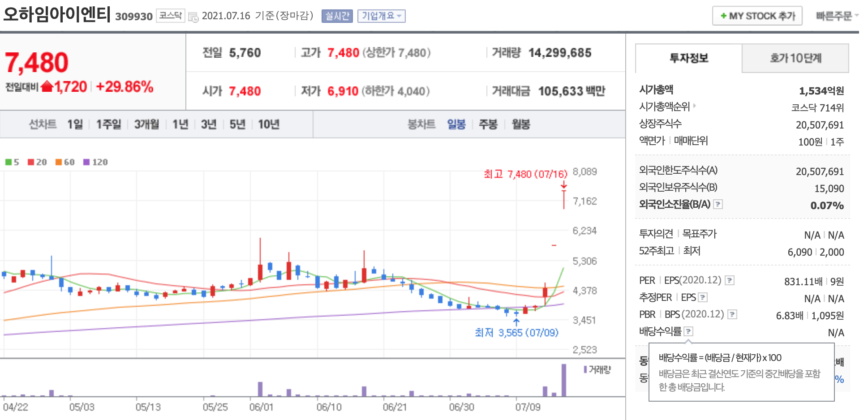Click the 외국인보유주식수 value 15,090
The height and width of the screenshot is (420, 868).
[829, 189]
